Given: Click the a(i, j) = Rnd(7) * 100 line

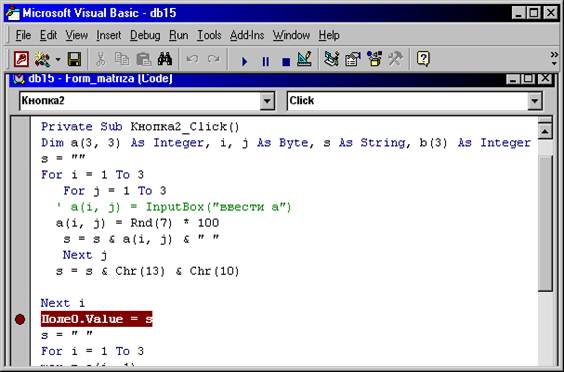Looking at the screenshot, I should (x=137, y=223).
